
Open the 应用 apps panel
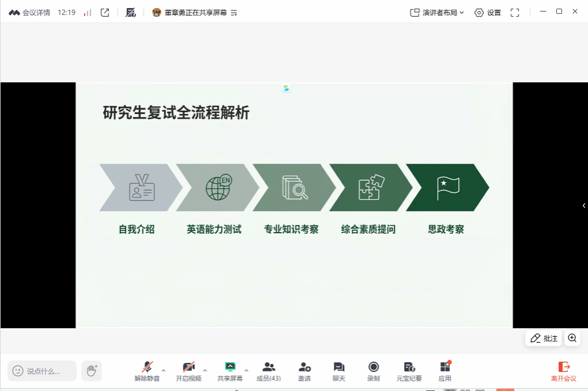coord(444,371)
